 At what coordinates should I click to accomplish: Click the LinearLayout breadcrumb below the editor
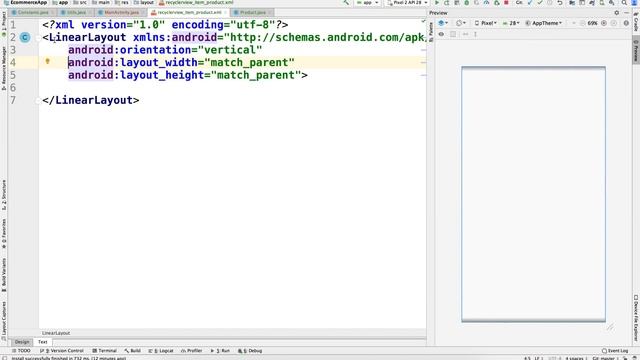[56, 333]
